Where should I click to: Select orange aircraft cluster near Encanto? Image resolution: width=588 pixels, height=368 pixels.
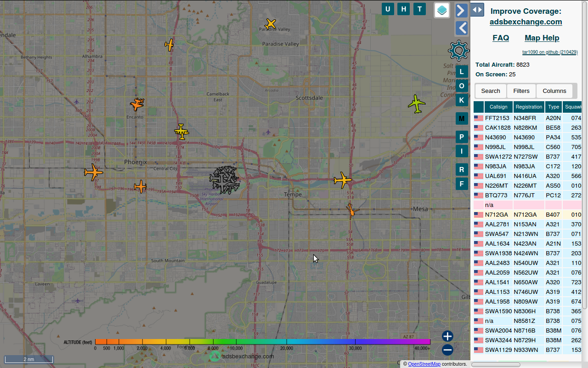coord(137,104)
